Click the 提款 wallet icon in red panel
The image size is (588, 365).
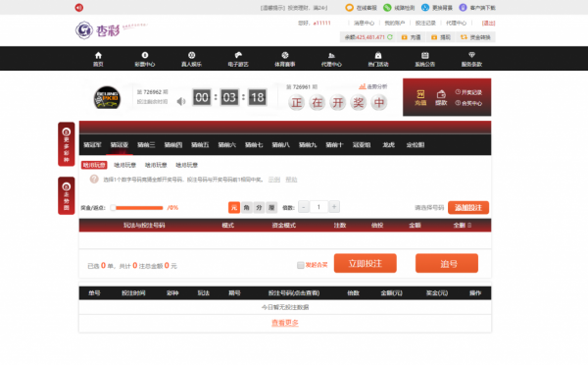click(x=441, y=94)
